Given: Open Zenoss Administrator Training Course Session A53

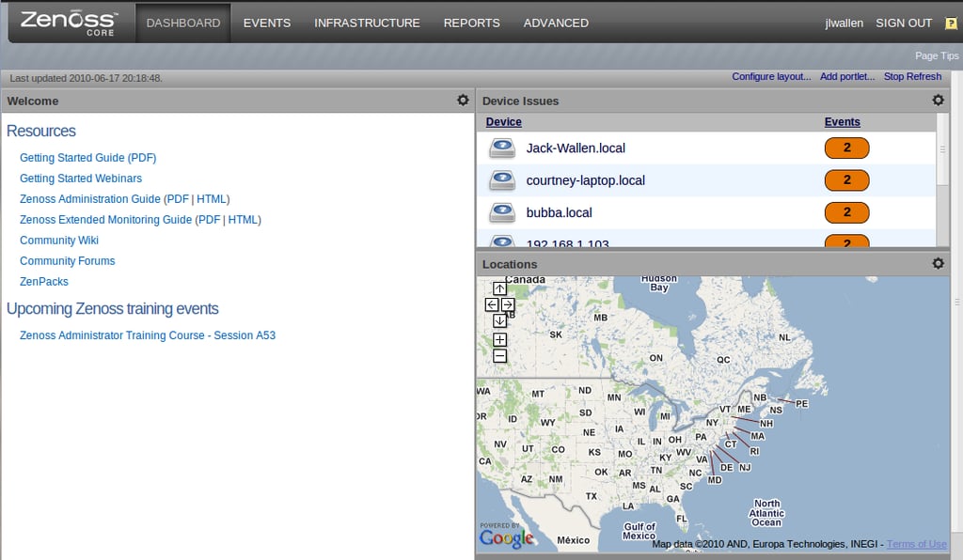Looking at the screenshot, I should point(148,335).
